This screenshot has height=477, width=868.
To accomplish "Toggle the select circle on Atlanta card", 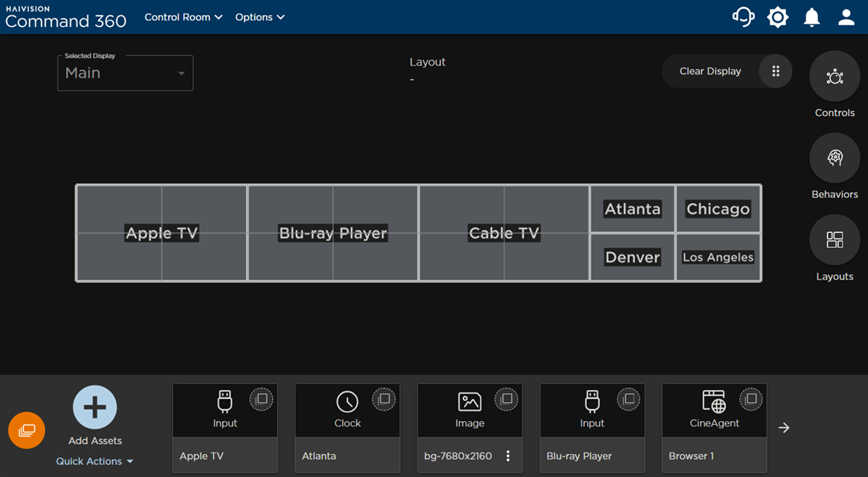I will (x=383, y=399).
